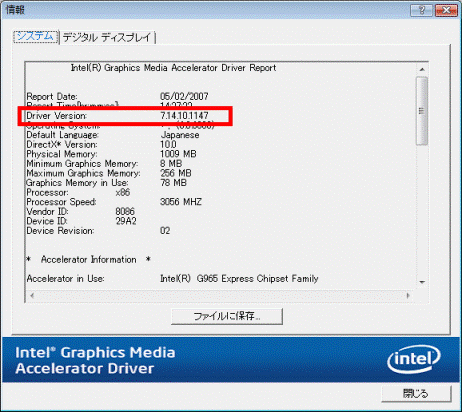462x412 pixels.
Task: Click the vertical scrollbar up arrow
Action: pos(422,69)
